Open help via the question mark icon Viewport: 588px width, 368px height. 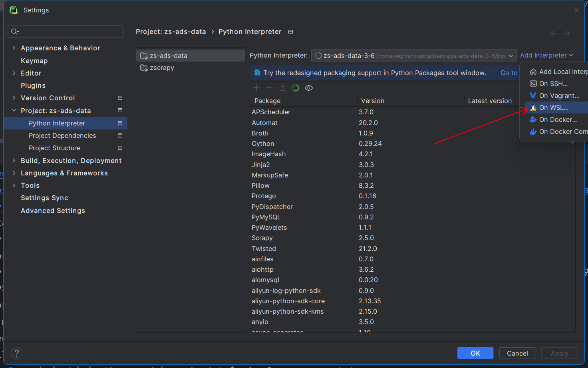click(16, 353)
